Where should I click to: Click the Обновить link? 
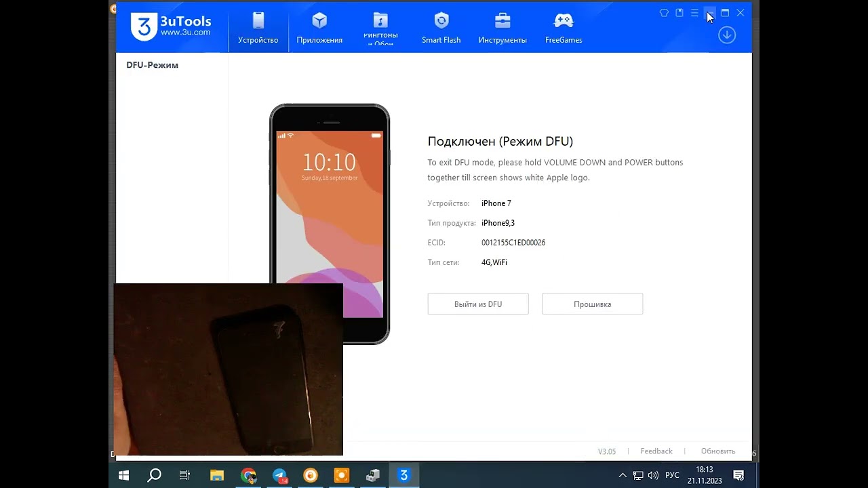(x=717, y=451)
